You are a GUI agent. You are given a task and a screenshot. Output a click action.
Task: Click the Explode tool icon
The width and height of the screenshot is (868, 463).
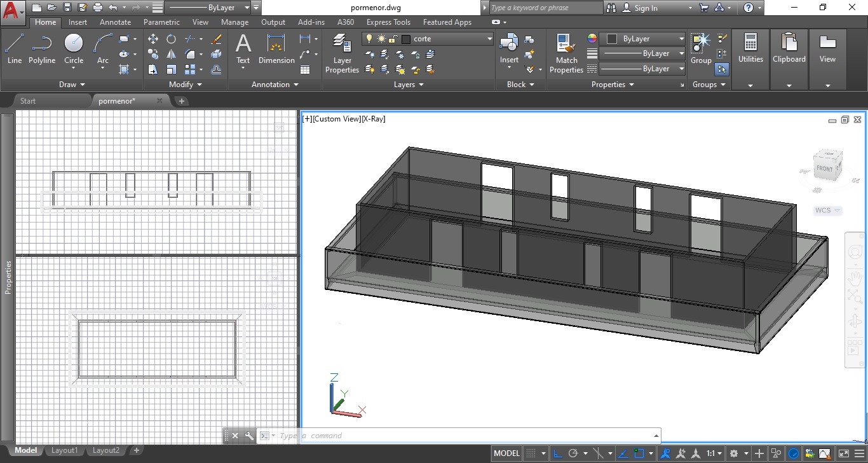coord(216,54)
